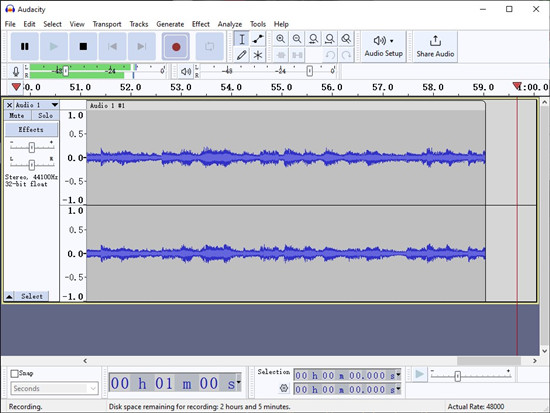Close the Audio 1 track
This screenshot has height=413, width=550.
[x=9, y=105]
